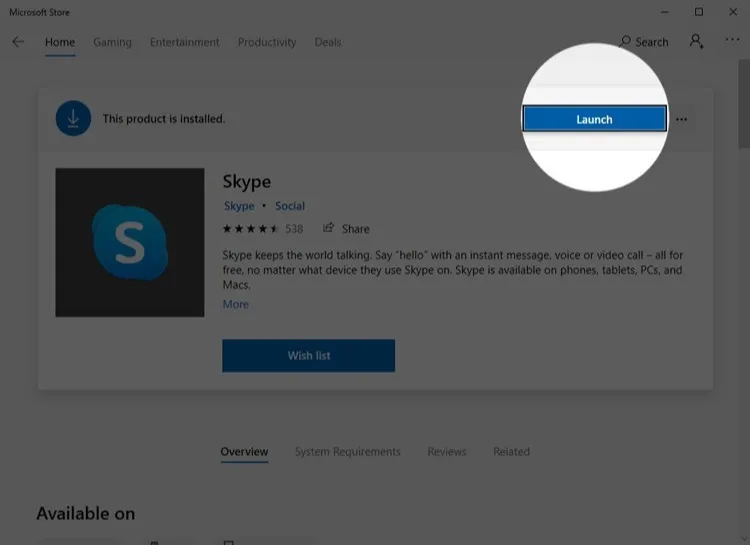
Task: Click the Share icon under the Skype title
Action: 328,228
